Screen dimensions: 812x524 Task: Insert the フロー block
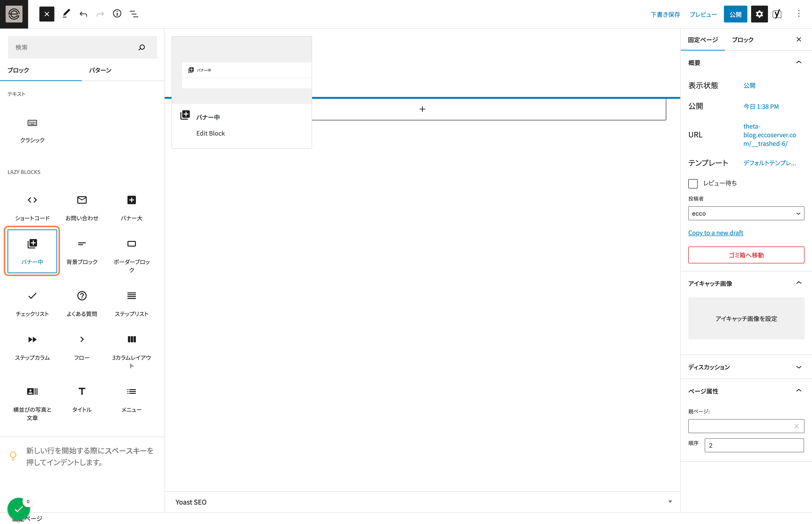tap(82, 348)
